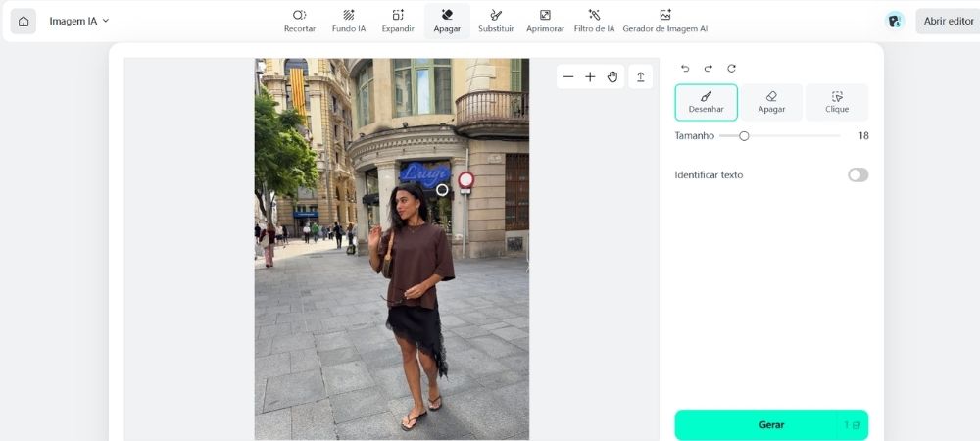Enable the Identificar texto switch
The height and width of the screenshot is (441, 980).
(858, 174)
